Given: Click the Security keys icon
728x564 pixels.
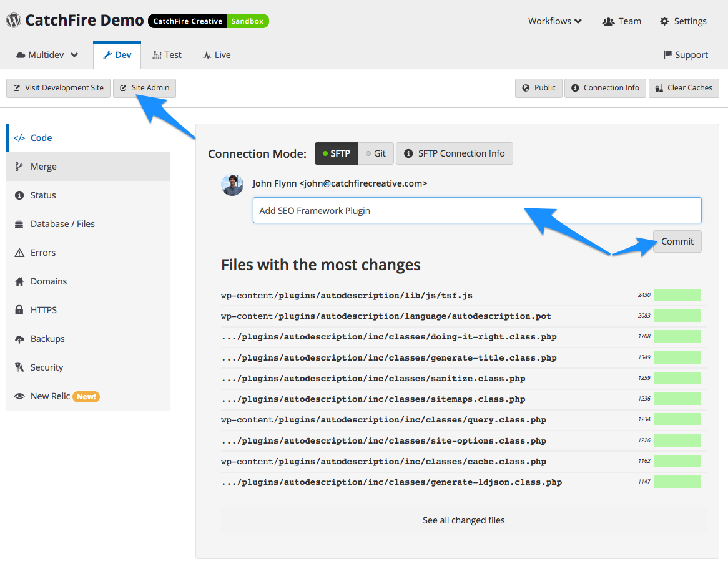Looking at the screenshot, I should click(x=19, y=367).
